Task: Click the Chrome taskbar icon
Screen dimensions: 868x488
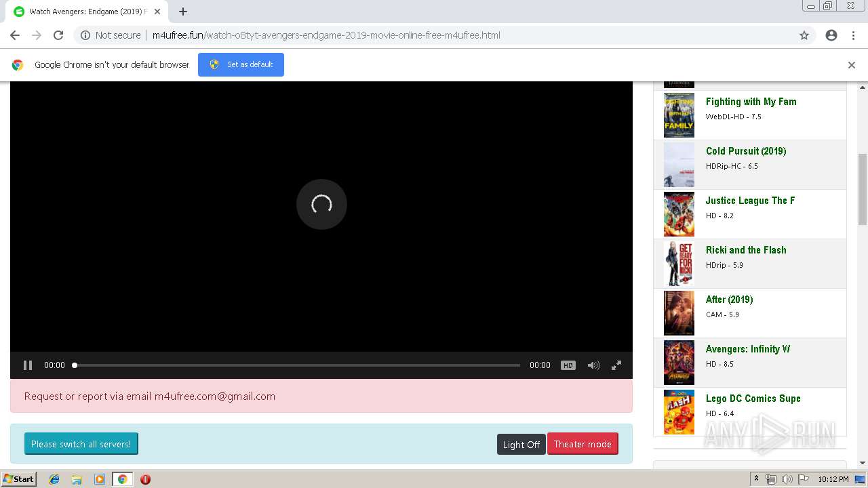Action: [x=122, y=479]
